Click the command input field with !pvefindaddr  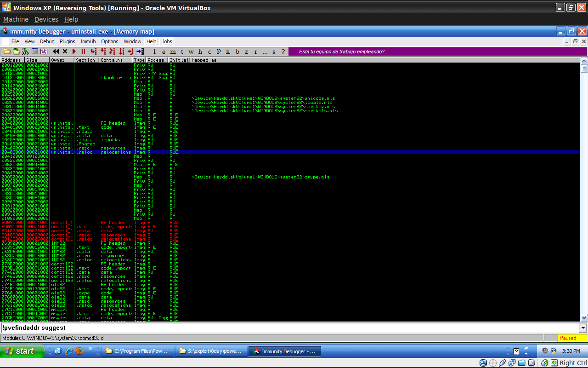(290, 328)
